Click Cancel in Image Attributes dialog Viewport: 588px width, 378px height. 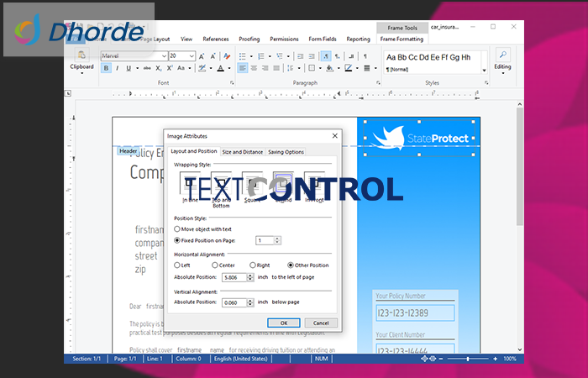[321, 323]
